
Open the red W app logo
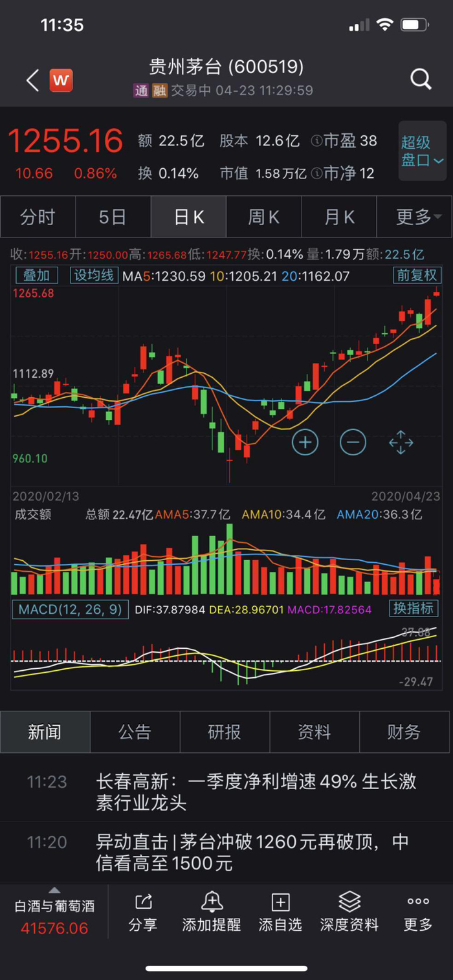point(61,80)
